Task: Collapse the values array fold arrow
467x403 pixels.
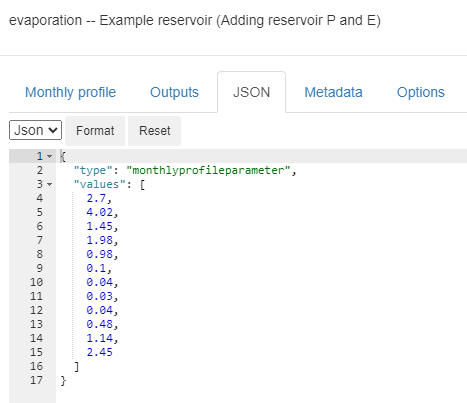Action: point(50,184)
